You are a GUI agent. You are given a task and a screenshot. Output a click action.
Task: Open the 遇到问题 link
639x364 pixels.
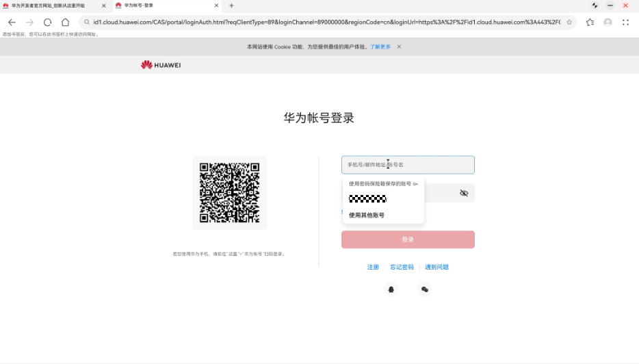point(437,267)
